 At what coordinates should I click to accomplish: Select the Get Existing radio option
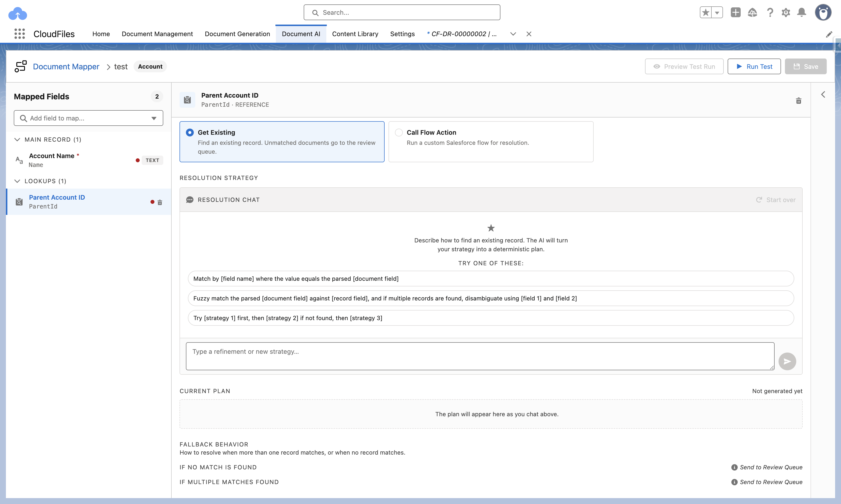[x=190, y=133]
